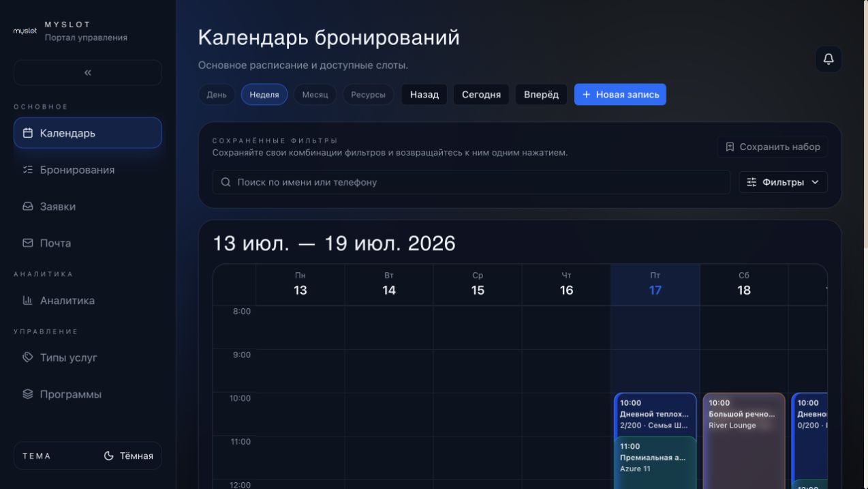The image size is (868, 489).
Task: Click Сохранить набор button
Action: click(773, 147)
